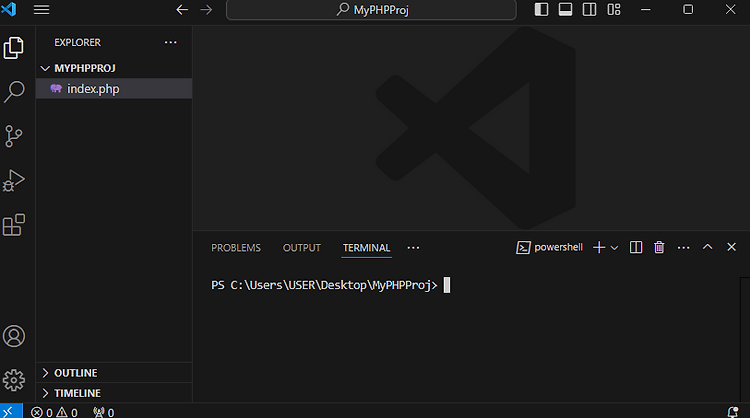Open a remote window from status bar
The height and width of the screenshot is (418, 750).
tap(11, 412)
